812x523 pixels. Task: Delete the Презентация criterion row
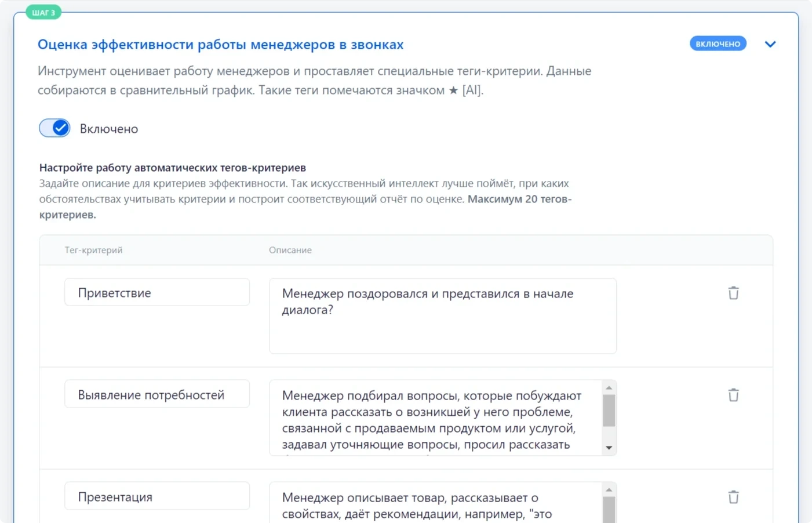tap(733, 497)
